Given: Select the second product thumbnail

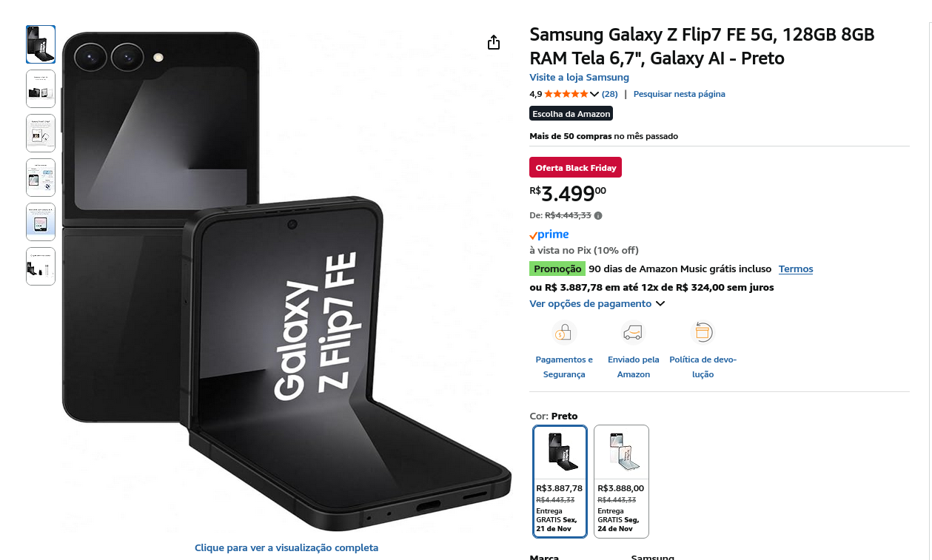Looking at the screenshot, I should (x=41, y=89).
